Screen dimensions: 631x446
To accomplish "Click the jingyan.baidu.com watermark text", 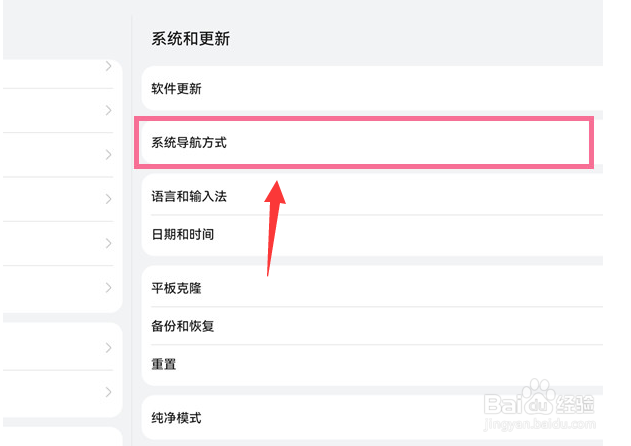I will pos(539,424).
